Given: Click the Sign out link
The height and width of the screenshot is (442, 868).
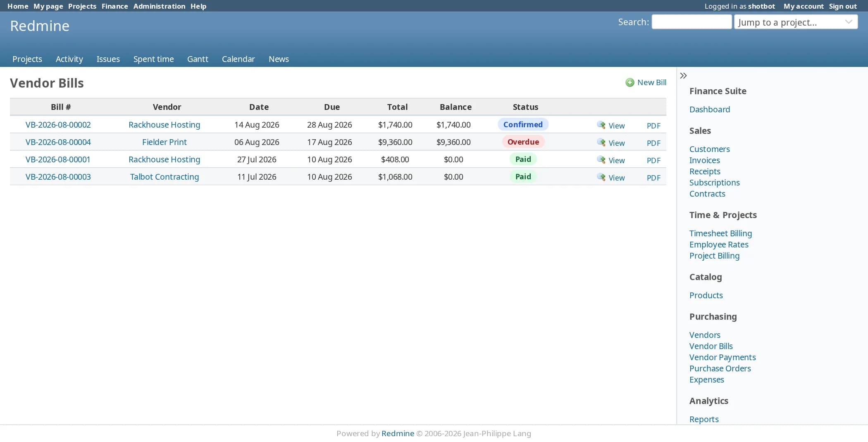Looking at the screenshot, I should (843, 6).
